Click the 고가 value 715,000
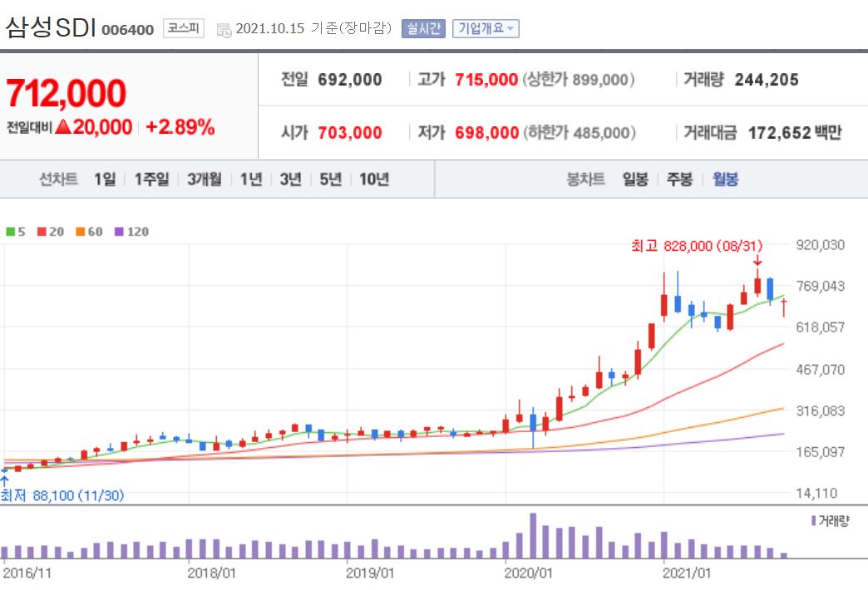 click(486, 80)
